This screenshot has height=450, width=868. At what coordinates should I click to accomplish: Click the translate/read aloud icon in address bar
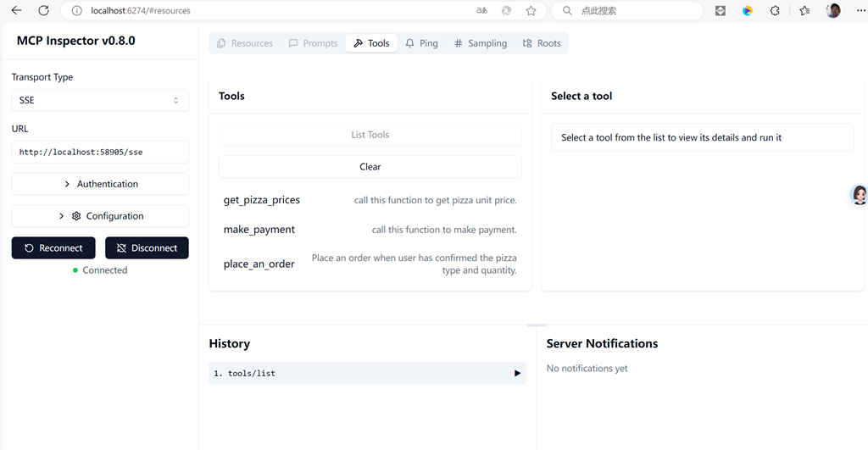tap(481, 11)
